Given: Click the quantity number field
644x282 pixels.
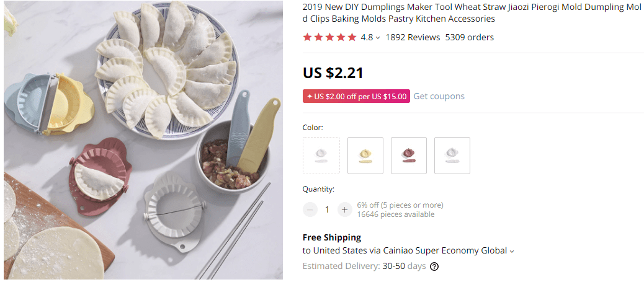Looking at the screenshot, I should (x=327, y=209).
